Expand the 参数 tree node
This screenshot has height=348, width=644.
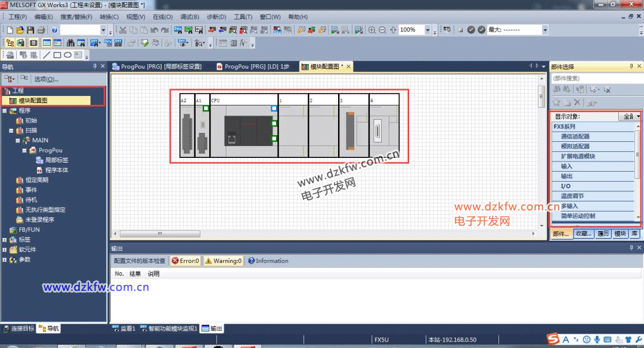(x=5, y=260)
